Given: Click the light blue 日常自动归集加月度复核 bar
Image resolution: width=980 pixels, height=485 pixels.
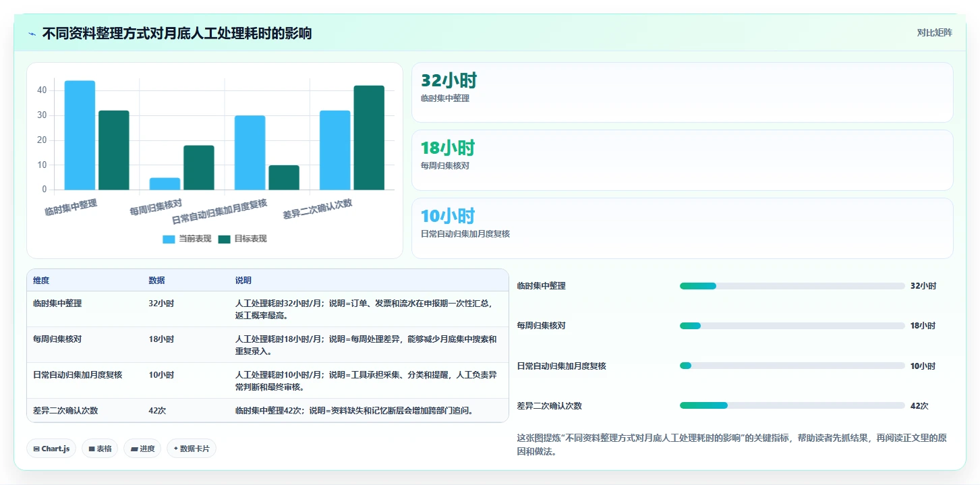Looking at the screenshot, I should [x=250, y=152].
